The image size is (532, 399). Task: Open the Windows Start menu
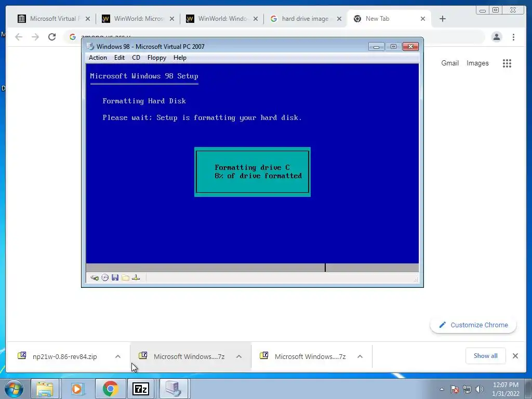pyautogui.click(x=14, y=389)
